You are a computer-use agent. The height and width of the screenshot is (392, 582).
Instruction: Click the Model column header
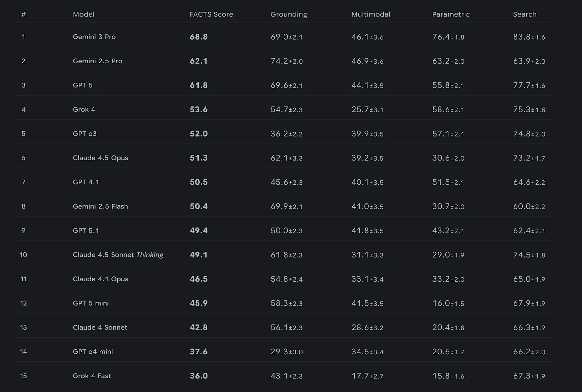coord(84,14)
